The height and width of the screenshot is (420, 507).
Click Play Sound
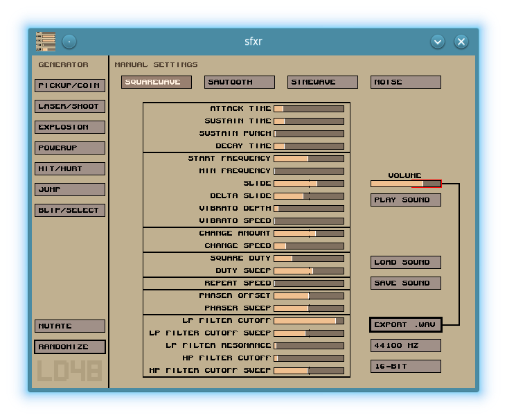tap(406, 200)
